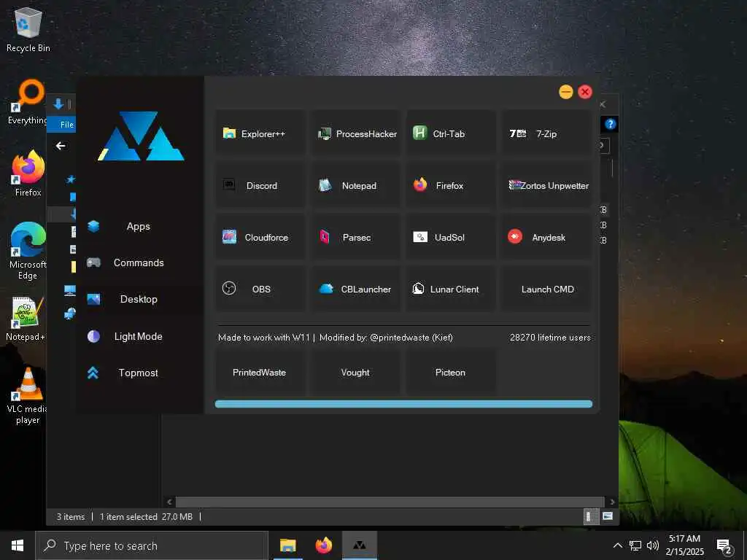Image resolution: width=747 pixels, height=560 pixels.
Task: Select VLC media player desktop shortcut
Action: [28, 396]
